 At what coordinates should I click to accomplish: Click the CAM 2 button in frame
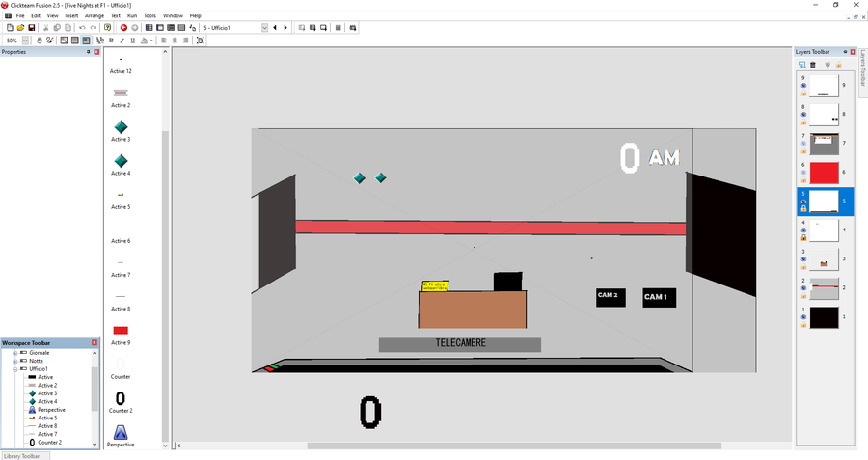pos(610,297)
